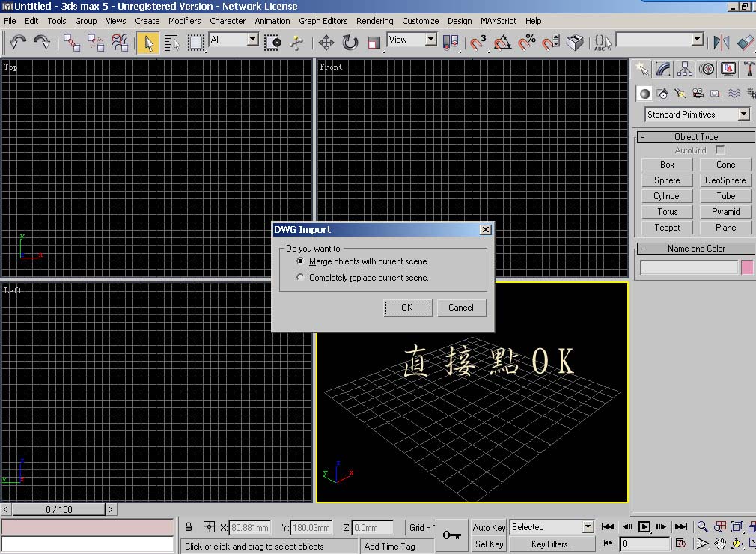The height and width of the screenshot is (554, 756).
Task: Click the time slider 0 / 100
Action: click(59, 509)
